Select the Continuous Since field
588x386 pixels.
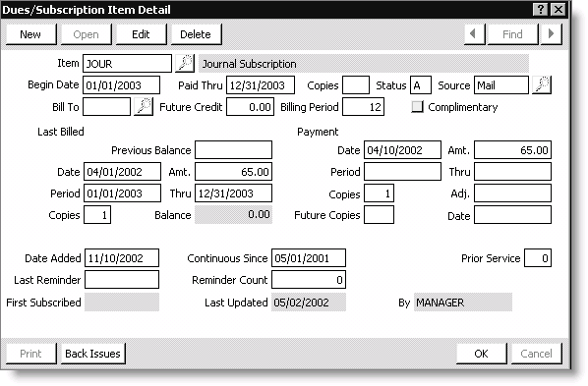[309, 258]
